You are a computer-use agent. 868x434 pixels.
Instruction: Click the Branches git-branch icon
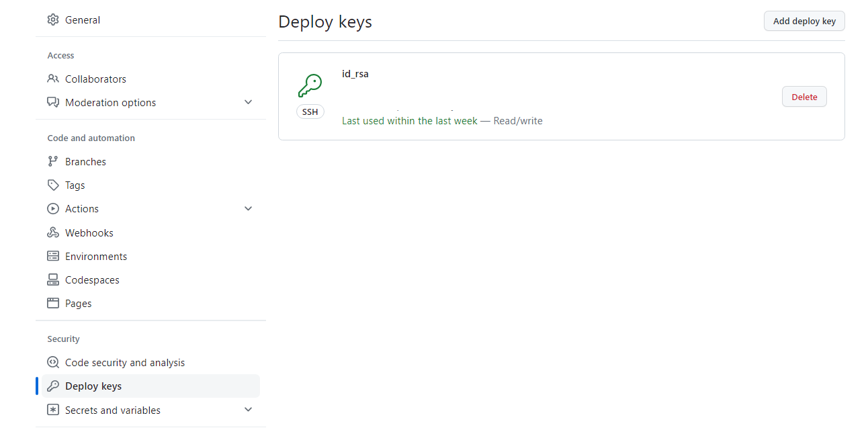[53, 161]
